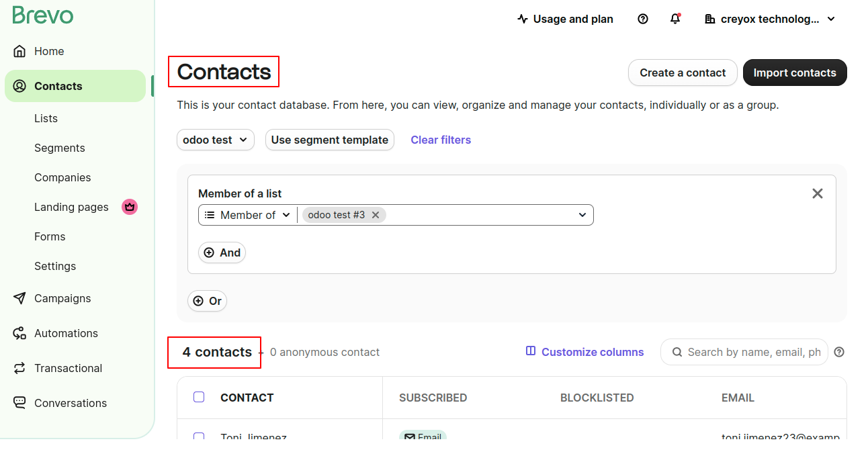This screenshot has width=868, height=456.
Task: Remove the odoo test #3 chip
Action: tap(376, 215)
